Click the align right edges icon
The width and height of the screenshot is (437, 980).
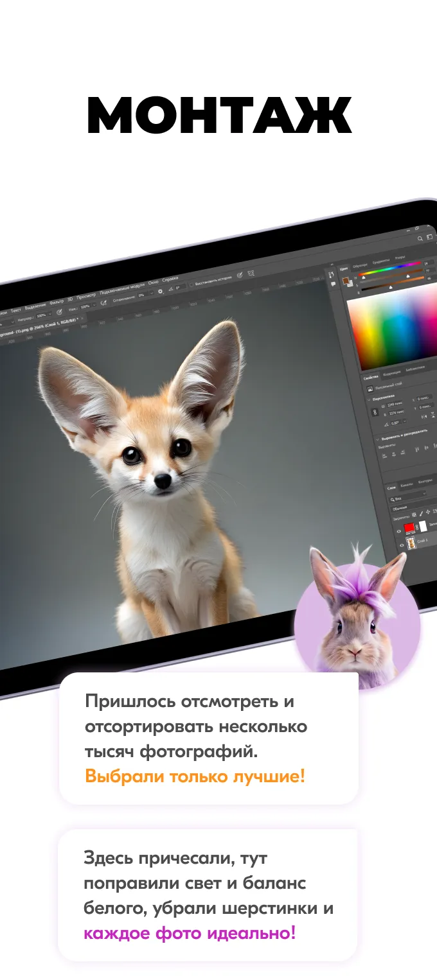point(402,451)
